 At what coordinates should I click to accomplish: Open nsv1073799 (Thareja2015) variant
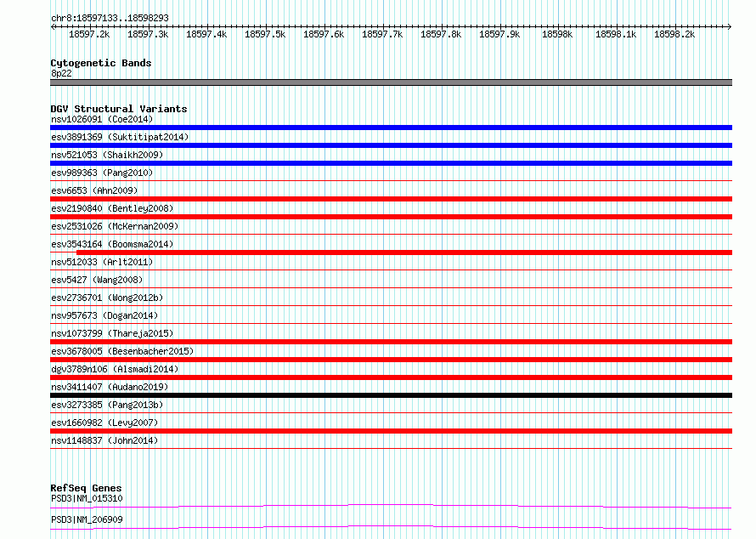click(x=112, y=333)
